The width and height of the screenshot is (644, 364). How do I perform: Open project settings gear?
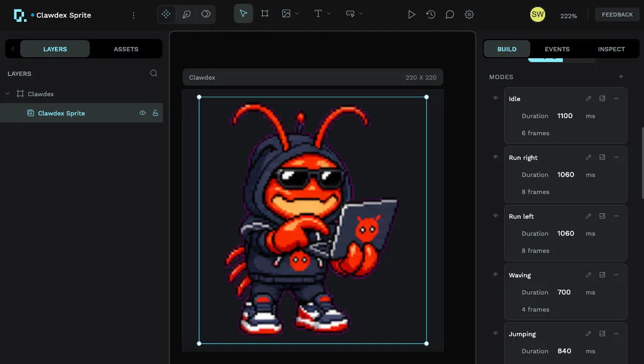click(x=469, y=15)
